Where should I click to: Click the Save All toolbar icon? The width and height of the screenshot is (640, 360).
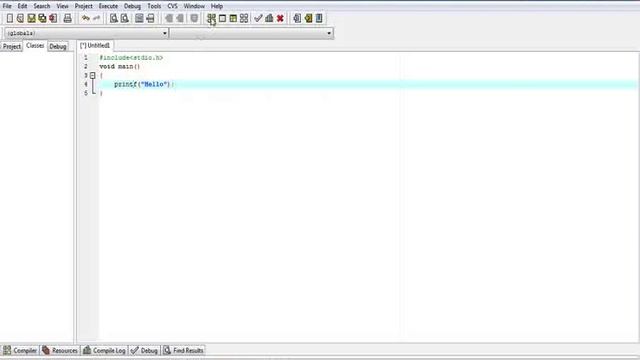(42, 18)
